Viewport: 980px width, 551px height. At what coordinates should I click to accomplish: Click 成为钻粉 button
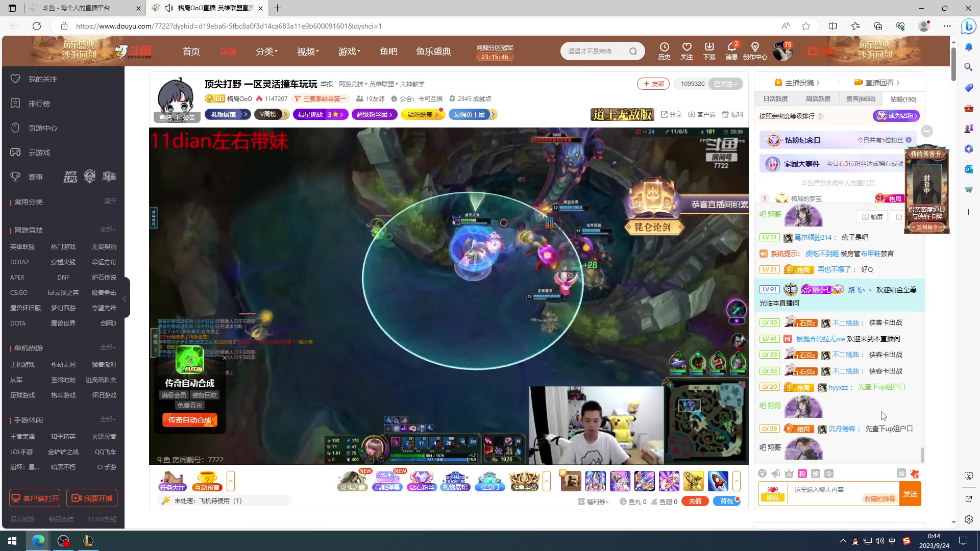point(896,116)
